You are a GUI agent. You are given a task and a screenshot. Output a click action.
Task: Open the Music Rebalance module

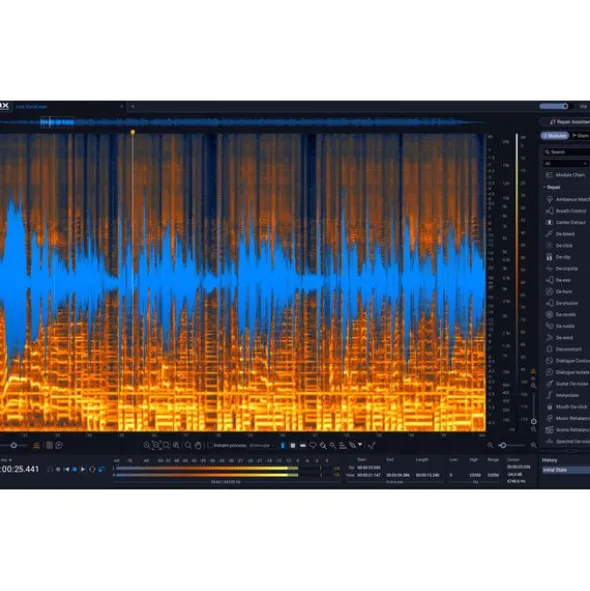pyautogui.click(x=568, y=418)
